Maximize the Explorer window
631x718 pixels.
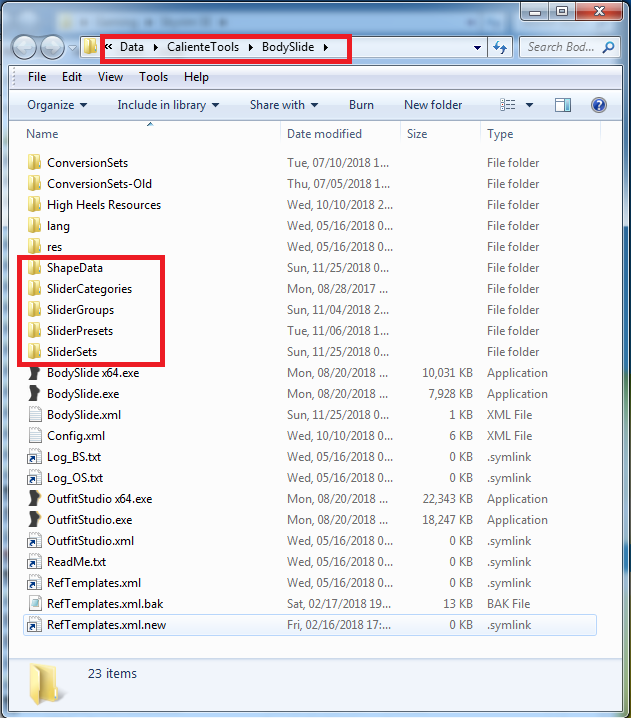point(562,11)
